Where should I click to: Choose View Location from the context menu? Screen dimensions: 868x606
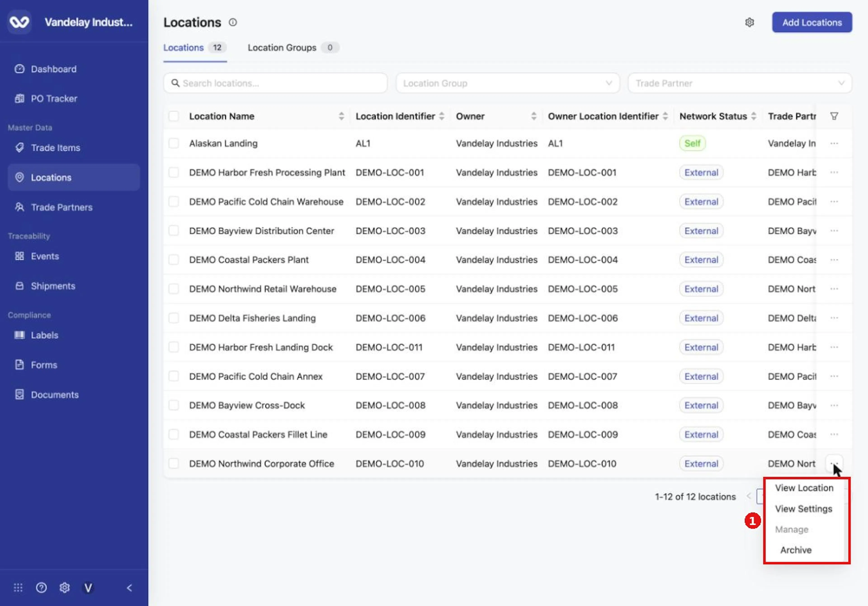tap(804, 488)
